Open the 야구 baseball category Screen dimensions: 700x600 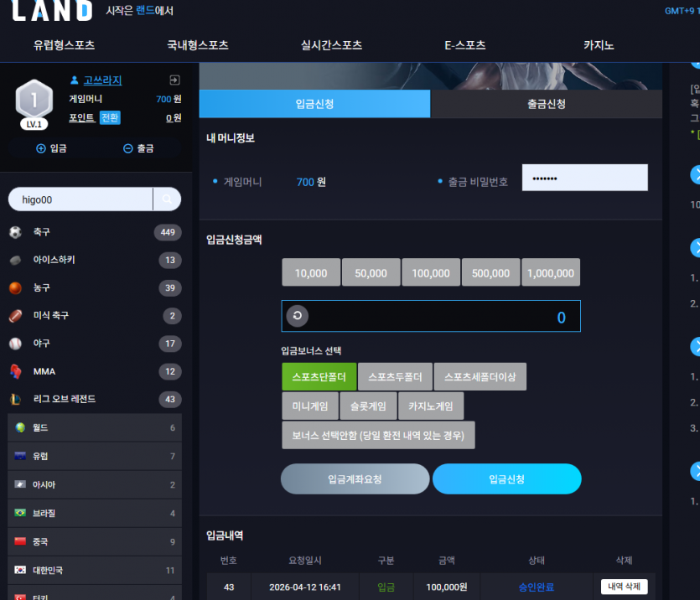coord(95,344)
